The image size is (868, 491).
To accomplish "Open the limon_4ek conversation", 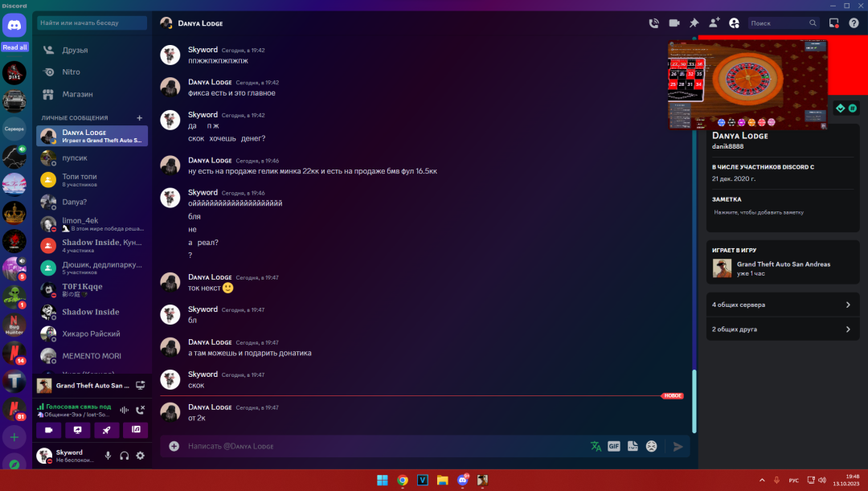I will pyautogui.click(x=92, y=223).
